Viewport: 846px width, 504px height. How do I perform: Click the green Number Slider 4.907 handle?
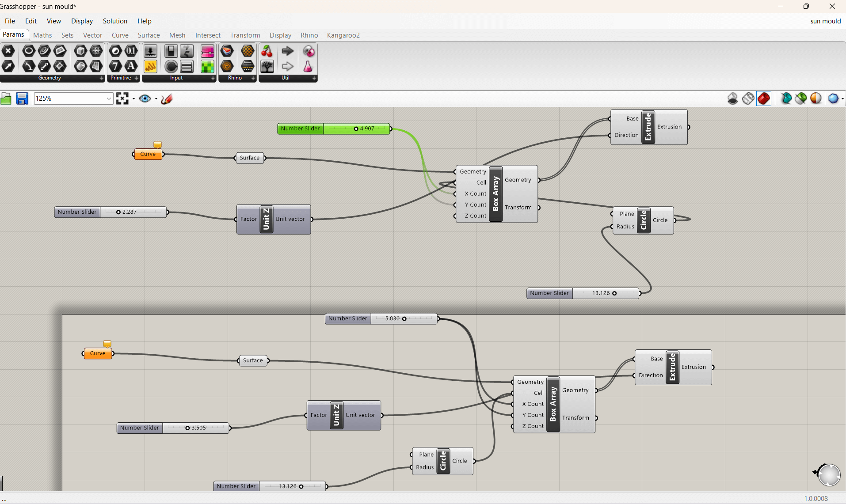pos(356,129)
